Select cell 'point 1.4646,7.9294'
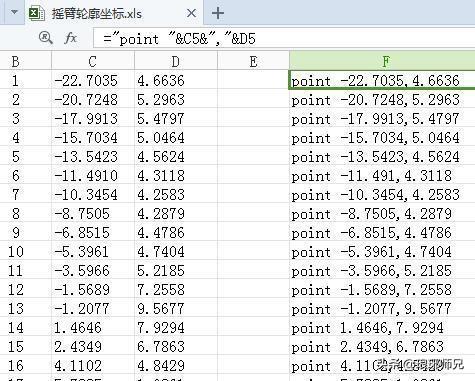The image size is (475, 381). 382,327
